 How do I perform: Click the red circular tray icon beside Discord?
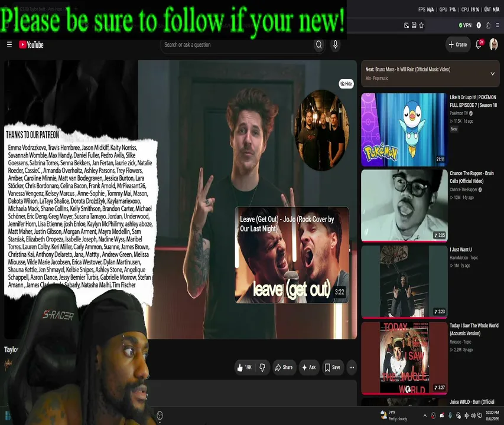pyautogui.click(x=433, y=416)
